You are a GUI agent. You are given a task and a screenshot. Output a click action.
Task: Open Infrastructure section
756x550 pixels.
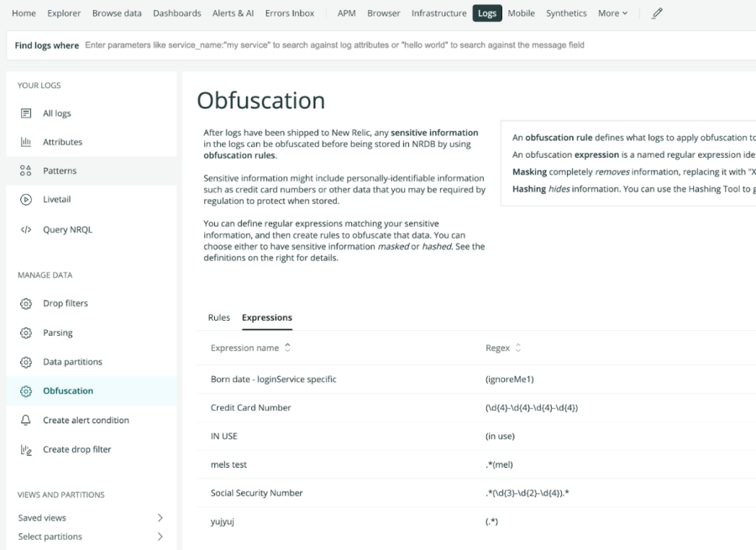point(439,13)
